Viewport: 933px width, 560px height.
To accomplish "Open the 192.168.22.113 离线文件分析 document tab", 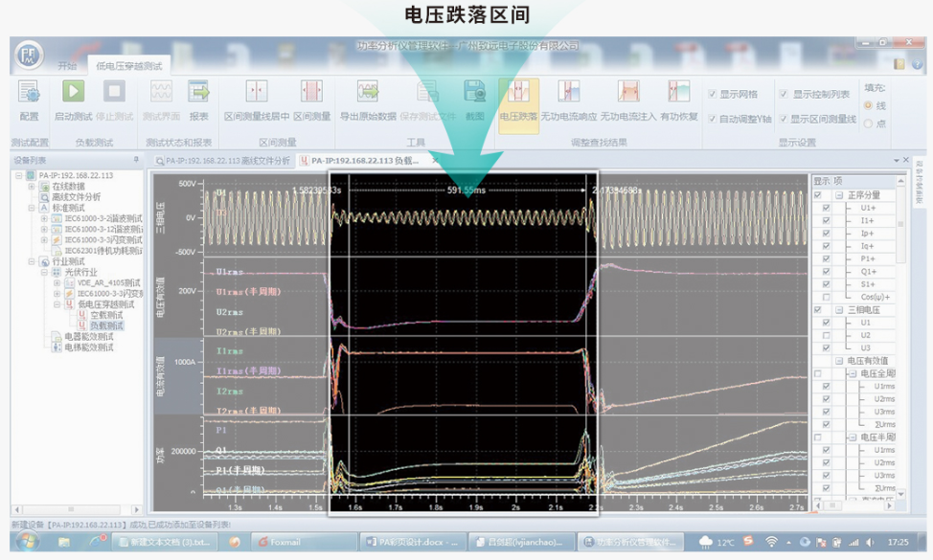I will click(223, 161).
